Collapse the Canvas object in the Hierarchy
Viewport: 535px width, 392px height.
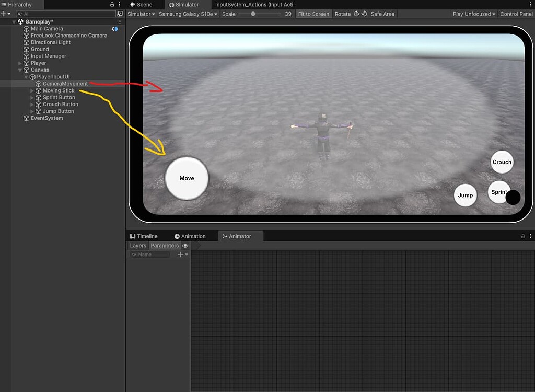coord(20,70)
